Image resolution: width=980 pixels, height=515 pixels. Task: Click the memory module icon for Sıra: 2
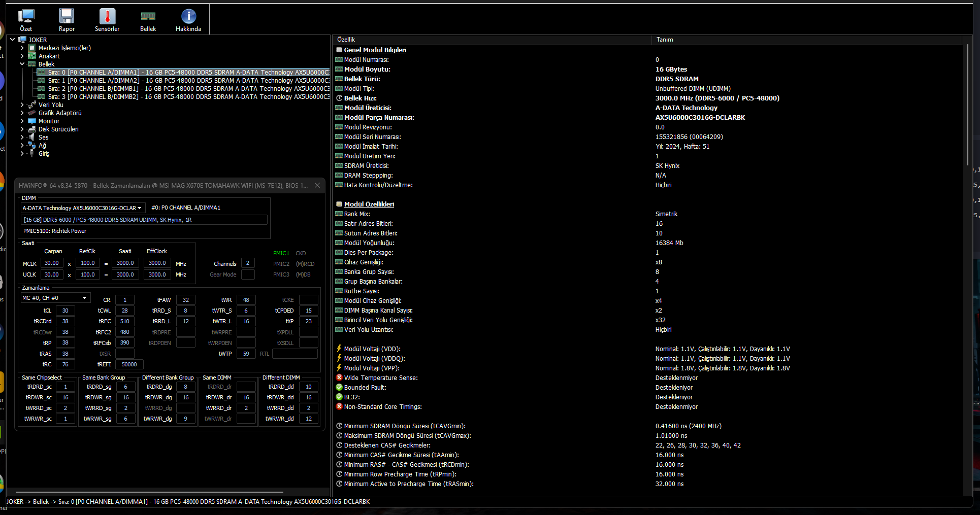click(42, 88)
